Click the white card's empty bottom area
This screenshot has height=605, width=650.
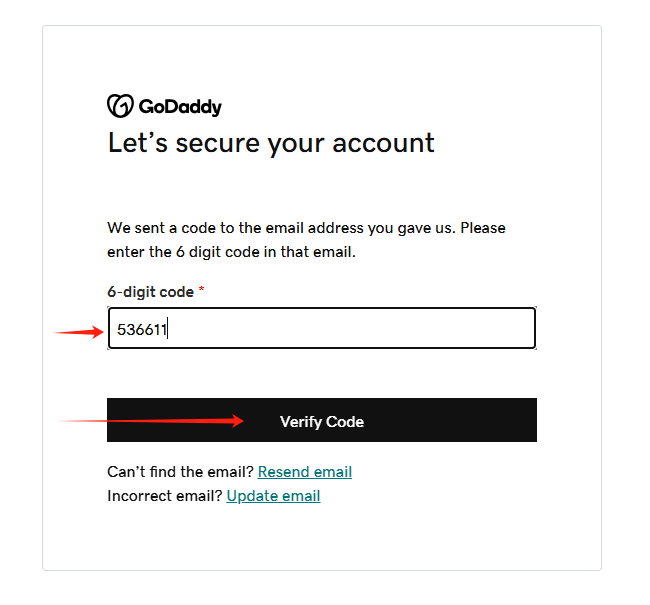pyautogui.click(x=322, y=539)
